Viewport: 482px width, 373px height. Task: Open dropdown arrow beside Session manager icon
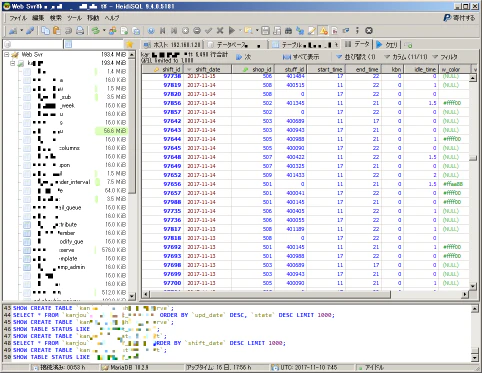[21, 31]
